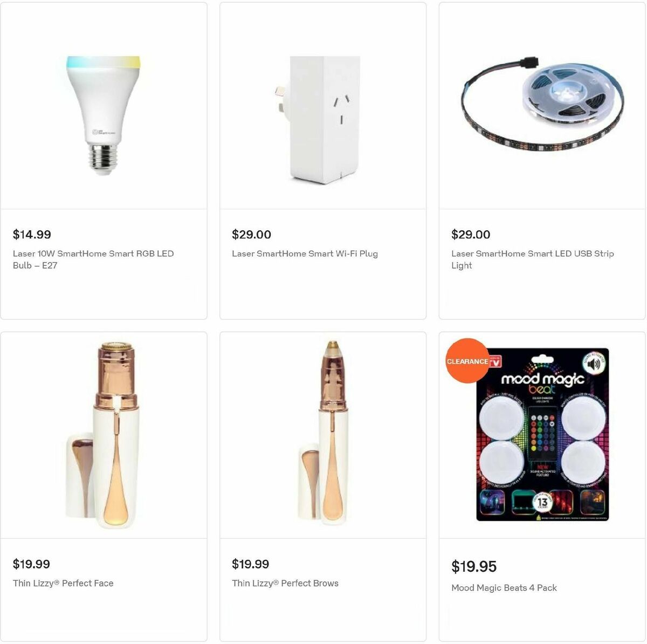Open Thin Lizzy Perfect Face title link
Image resolution: width=647 pixels, height=644 pixels.
point(63,583)
